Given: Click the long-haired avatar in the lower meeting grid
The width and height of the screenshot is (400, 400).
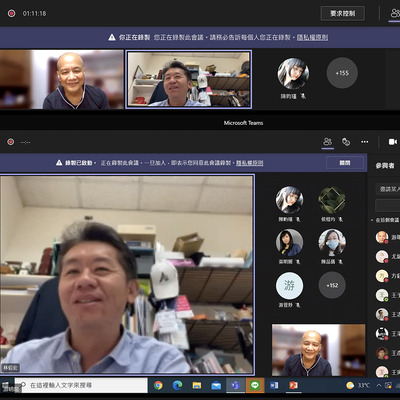Looking at the screenshot, I should point(289,200).
